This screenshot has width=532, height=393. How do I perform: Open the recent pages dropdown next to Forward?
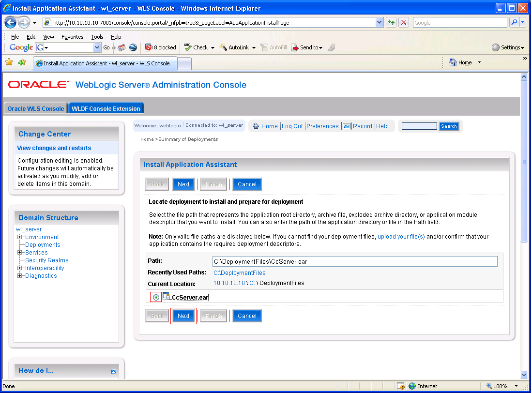point(34,23)
